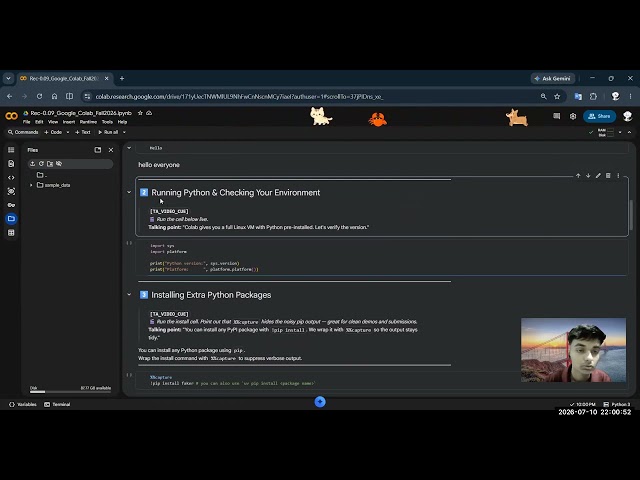Run the pip install faker cell
This screenshot has height=480, width=640.
pos(129,375)
